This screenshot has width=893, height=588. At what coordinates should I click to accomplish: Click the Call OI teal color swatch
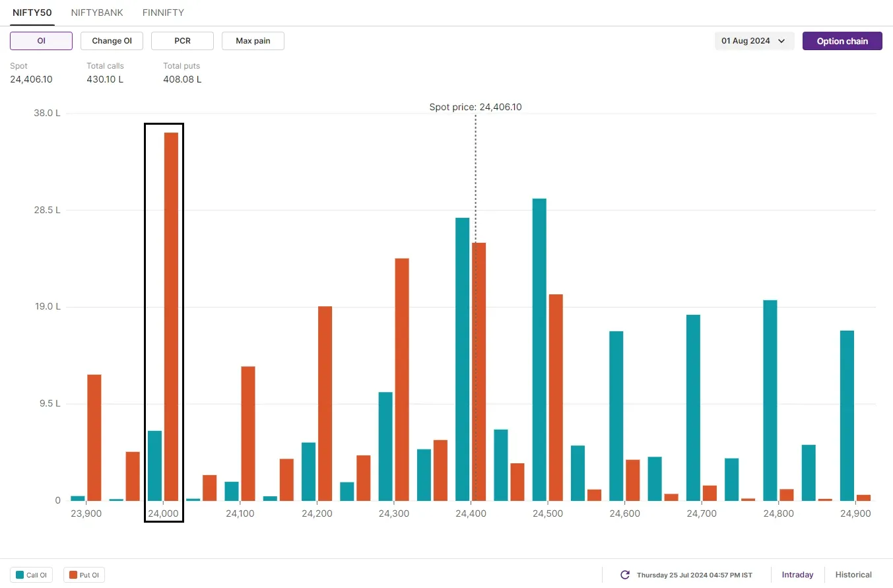[20, 575]
